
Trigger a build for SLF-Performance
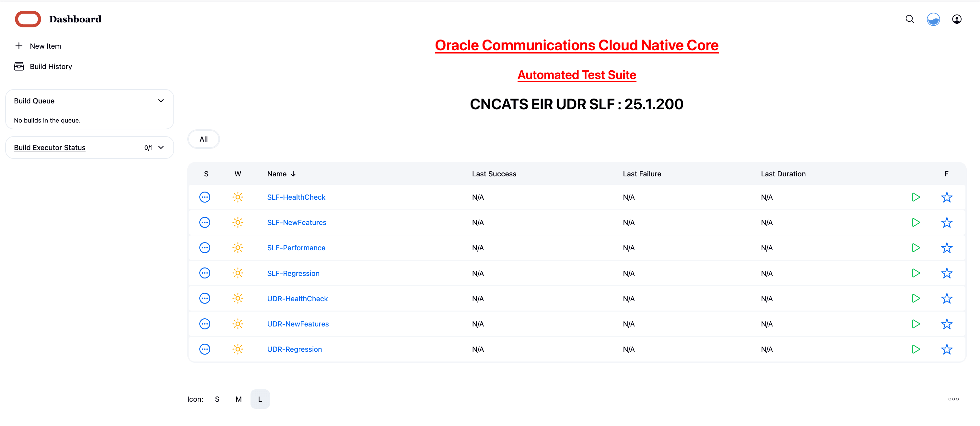(x=916, y=247)
